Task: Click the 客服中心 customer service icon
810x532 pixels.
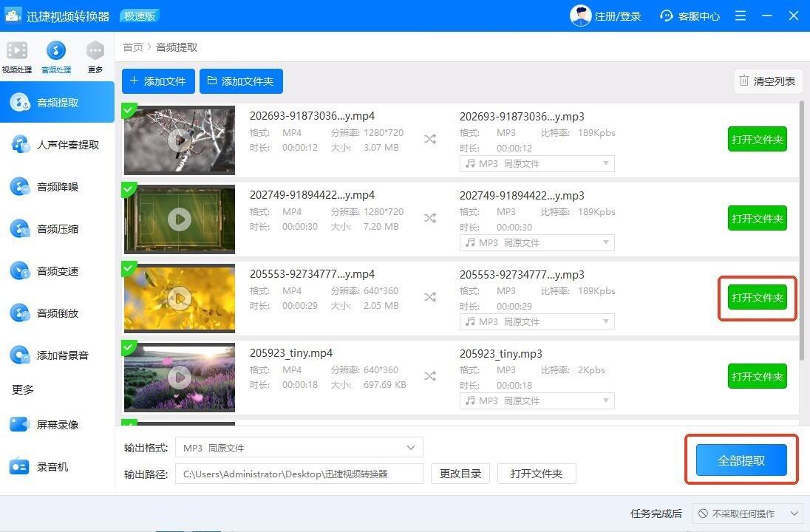Action: point(667,16)
